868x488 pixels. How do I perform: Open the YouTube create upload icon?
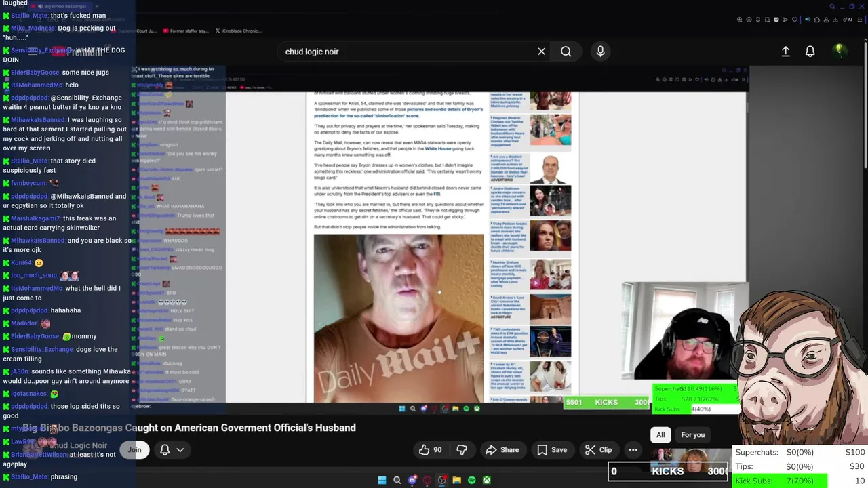[x=785, y=52]
